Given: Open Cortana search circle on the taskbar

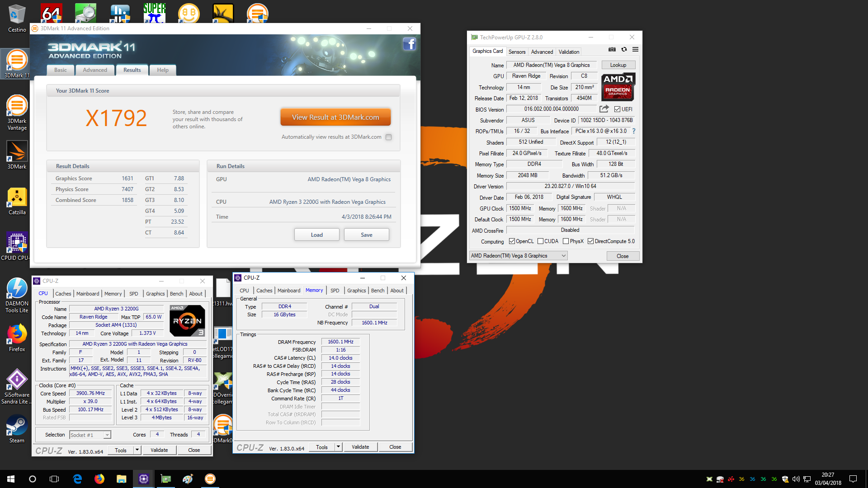Looking at the screenshot, I should coord(33,479).
